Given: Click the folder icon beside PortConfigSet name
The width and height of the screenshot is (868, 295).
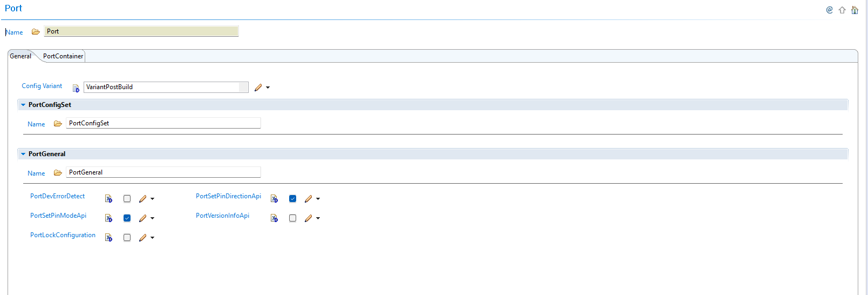Looking at the screenshot, I should point(58,124).
